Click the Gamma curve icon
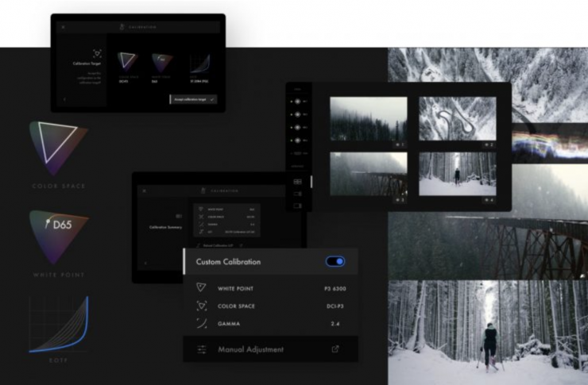The height and width of the screenshot is (385, 588). (x=201, y=325)
